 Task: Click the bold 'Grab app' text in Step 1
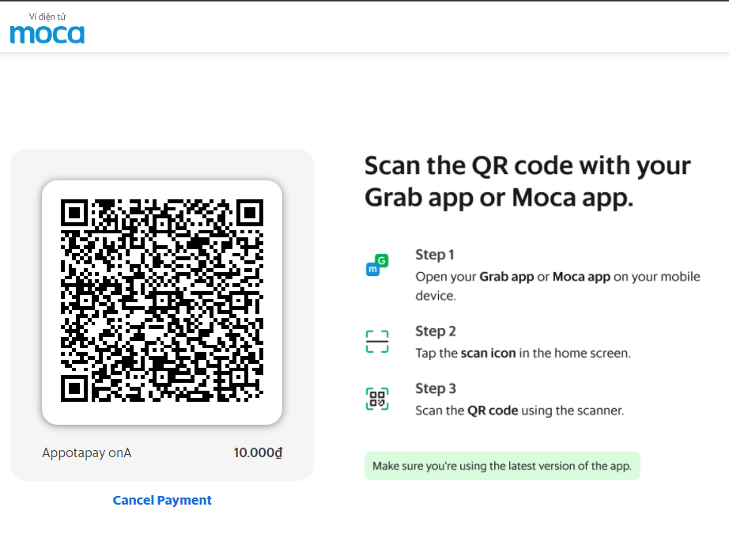[x=506, y=277]
